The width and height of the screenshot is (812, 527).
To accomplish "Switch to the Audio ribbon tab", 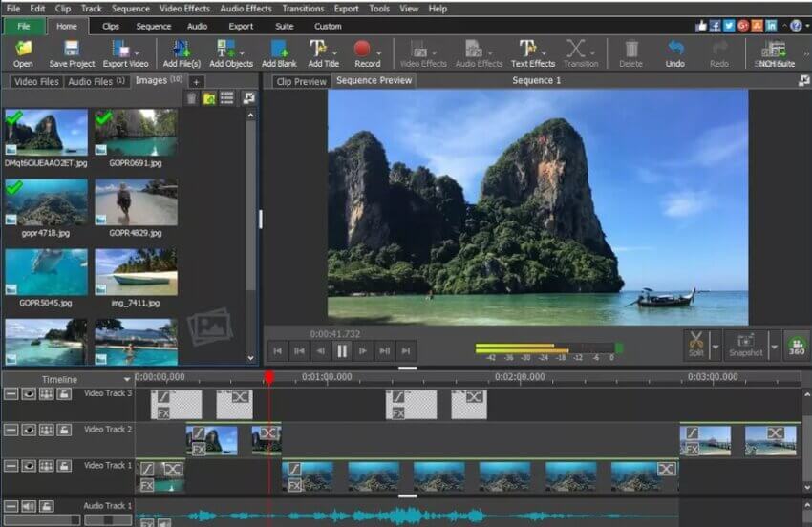I will [197, 26].
